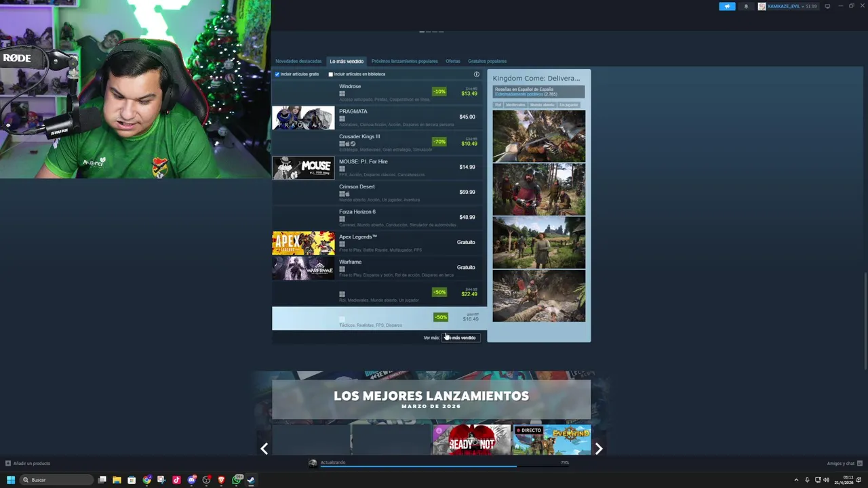
Task: Click the KAMIKAZE_EVIL profile avatar
Action: click(762, 6)
